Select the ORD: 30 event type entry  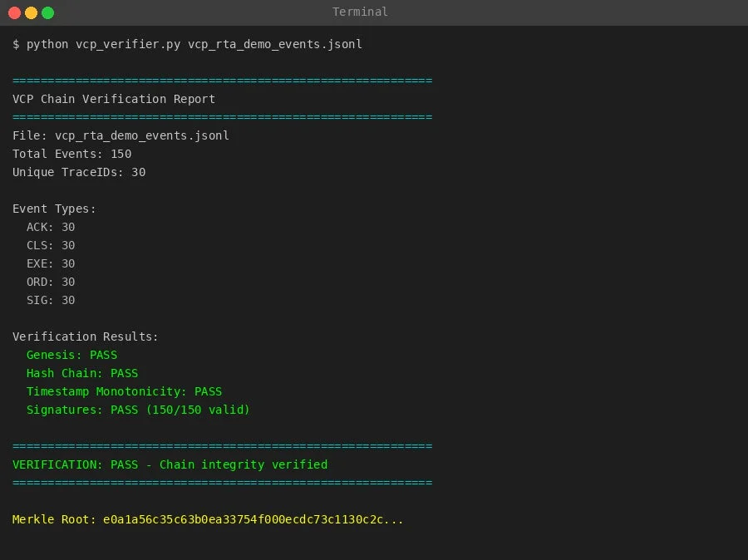tap(51, 282)
